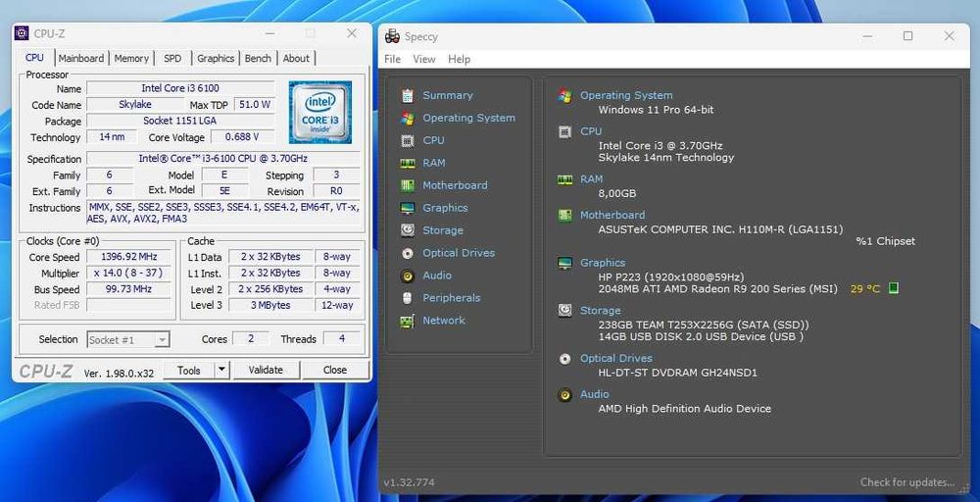
Task: Click the drive icon beside Storage summary heading
Action: pos(565,311)
